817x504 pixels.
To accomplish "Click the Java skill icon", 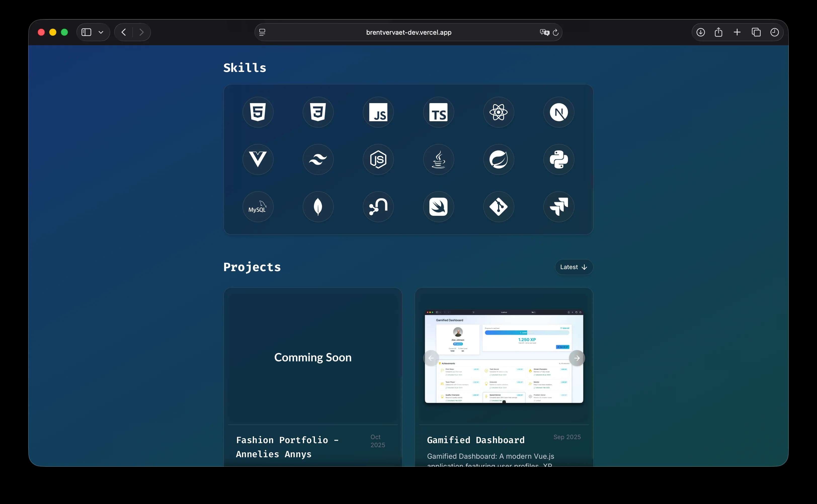I will (x=438, y=159).
